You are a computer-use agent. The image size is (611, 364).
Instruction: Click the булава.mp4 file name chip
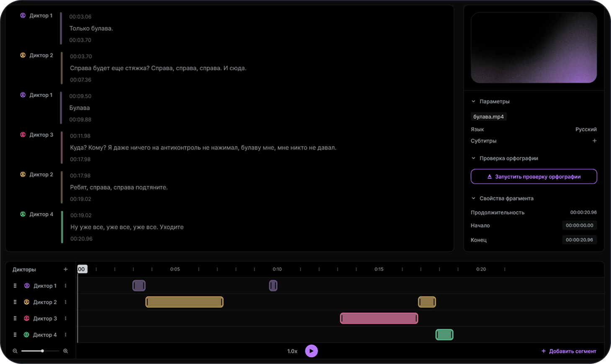click(488, 117)
